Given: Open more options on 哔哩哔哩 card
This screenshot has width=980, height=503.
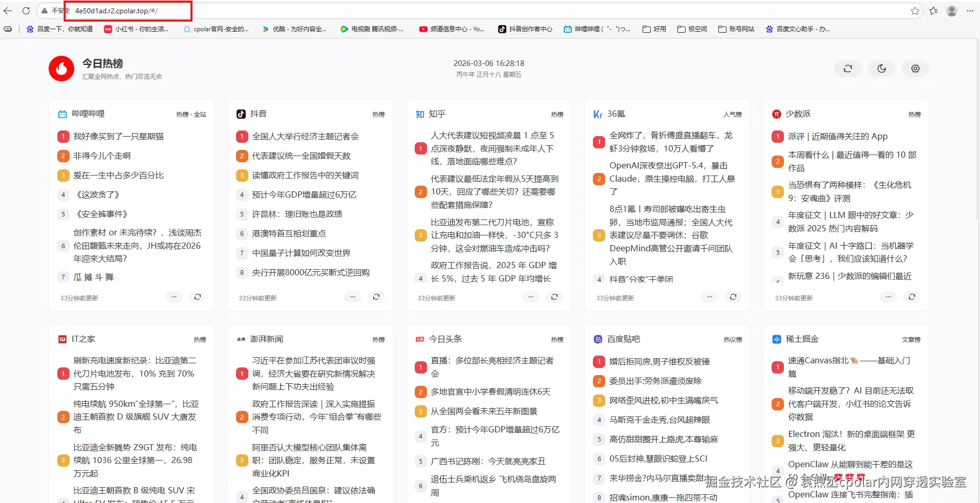Looking at the screenshot, I should 174,297.
